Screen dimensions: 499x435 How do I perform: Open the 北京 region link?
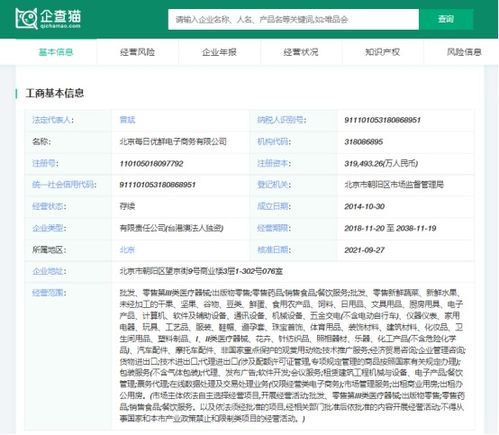[x=127, y=250]
